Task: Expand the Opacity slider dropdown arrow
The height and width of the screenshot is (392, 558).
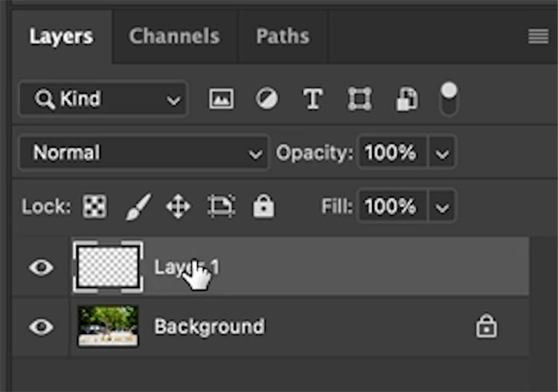Action: click(x=442, y=153)
